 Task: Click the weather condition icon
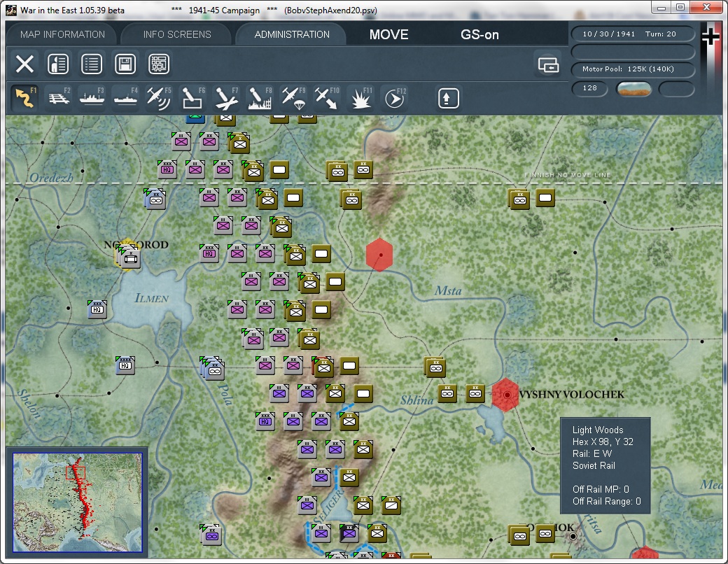coord(633,88)
